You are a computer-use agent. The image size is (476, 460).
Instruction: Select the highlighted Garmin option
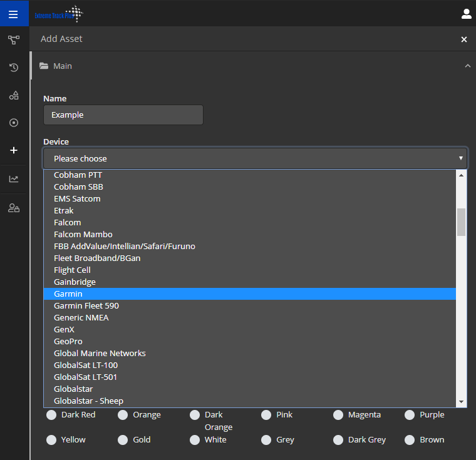click(249, 294)
